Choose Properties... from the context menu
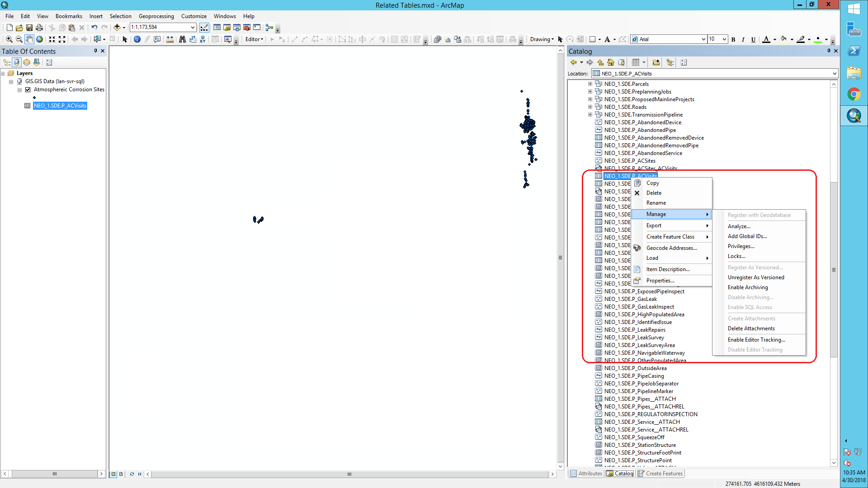The width and height of the screenshot is (868, 488). [x=671, y=281]
